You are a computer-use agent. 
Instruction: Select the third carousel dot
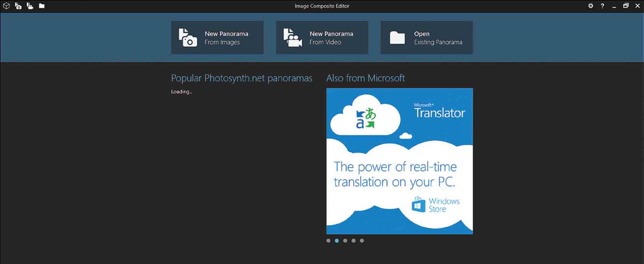coord(345,241)
